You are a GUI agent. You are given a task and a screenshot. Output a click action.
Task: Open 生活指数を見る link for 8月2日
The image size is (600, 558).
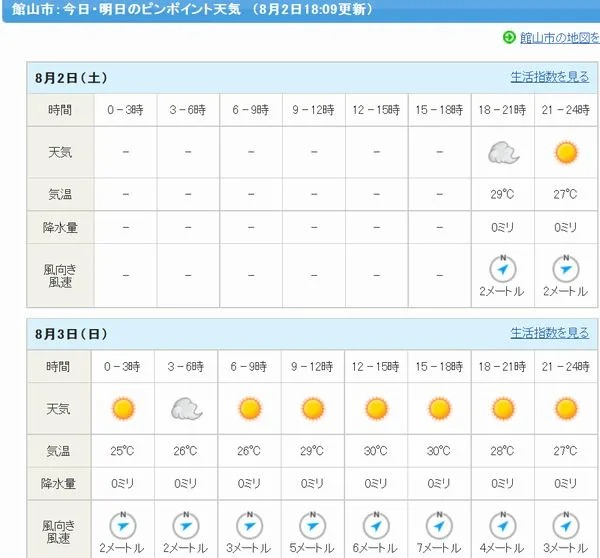tap(549, 77)
